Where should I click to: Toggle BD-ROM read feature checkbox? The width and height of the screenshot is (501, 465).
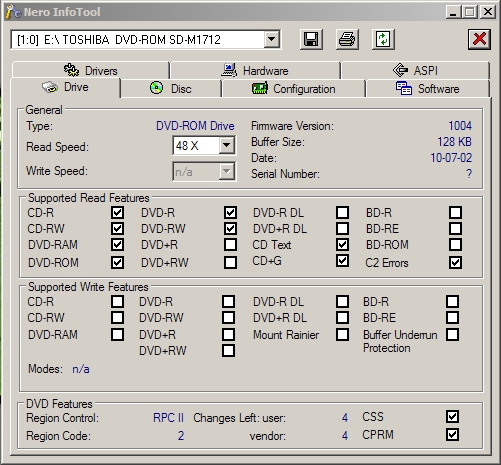point(455,244)
